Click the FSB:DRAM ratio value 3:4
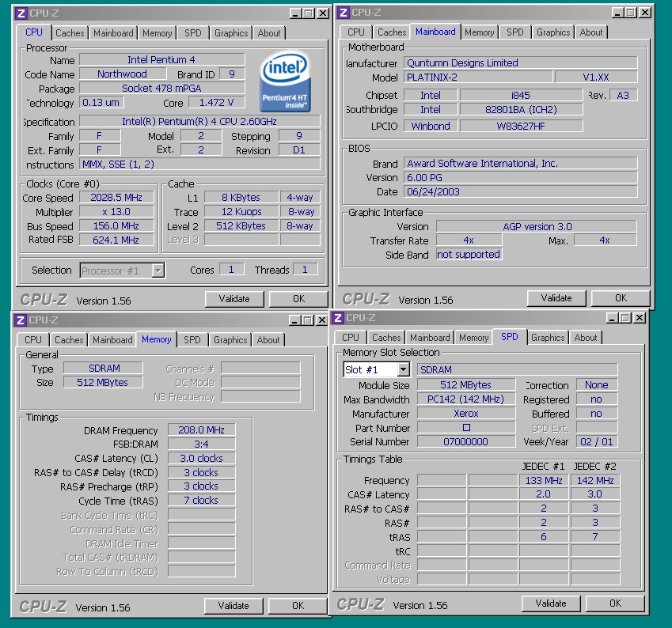This screenshot has height=628, width=672. point(201,445)
